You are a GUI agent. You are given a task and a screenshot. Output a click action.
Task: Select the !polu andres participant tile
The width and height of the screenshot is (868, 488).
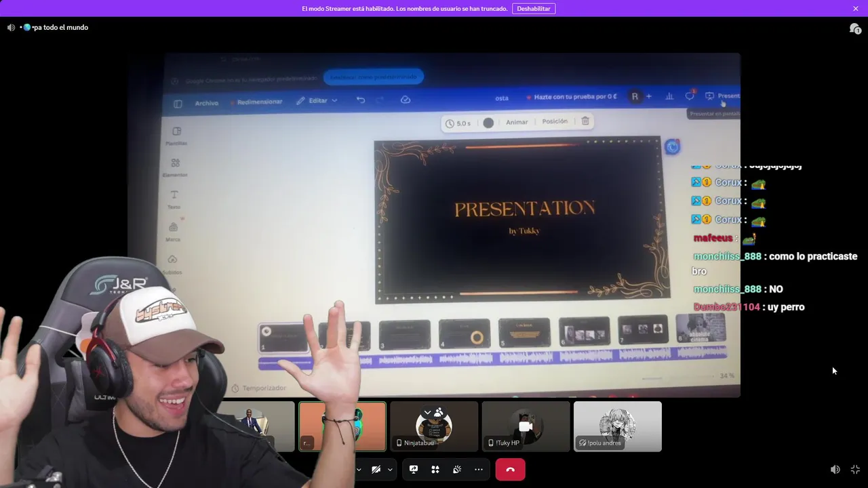click(x=618, y=426)
